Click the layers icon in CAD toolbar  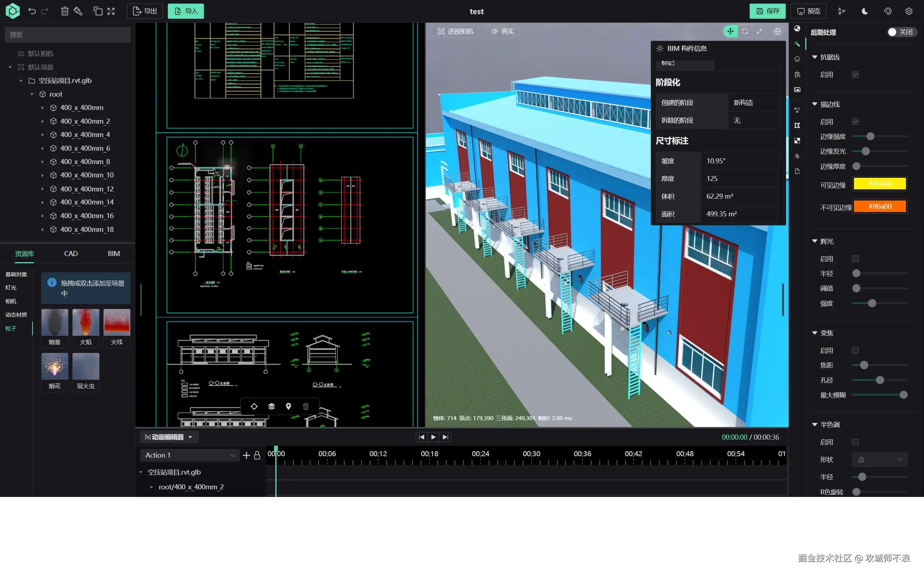(271, 406)
